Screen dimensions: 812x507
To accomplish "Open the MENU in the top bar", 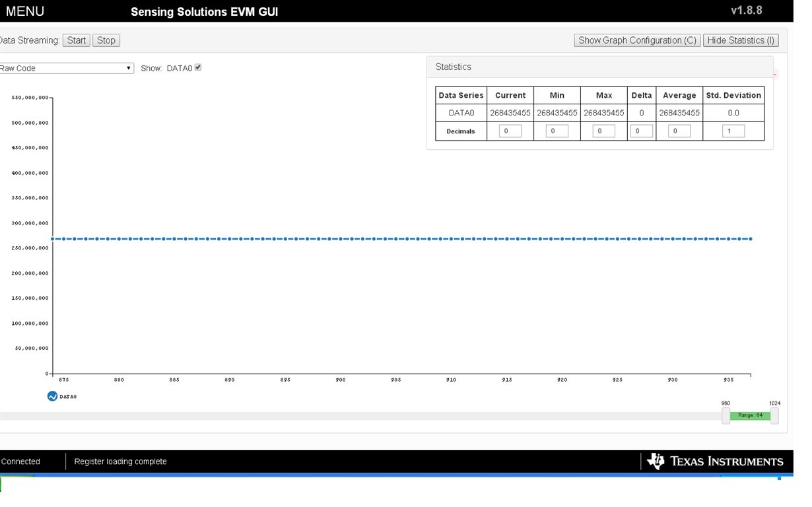I will pos(25,11).
